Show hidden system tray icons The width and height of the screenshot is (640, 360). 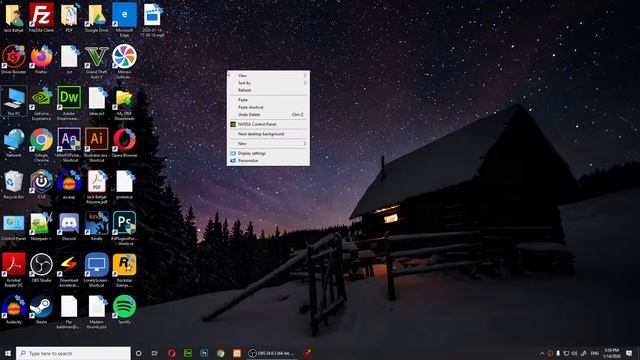[542, 353]
